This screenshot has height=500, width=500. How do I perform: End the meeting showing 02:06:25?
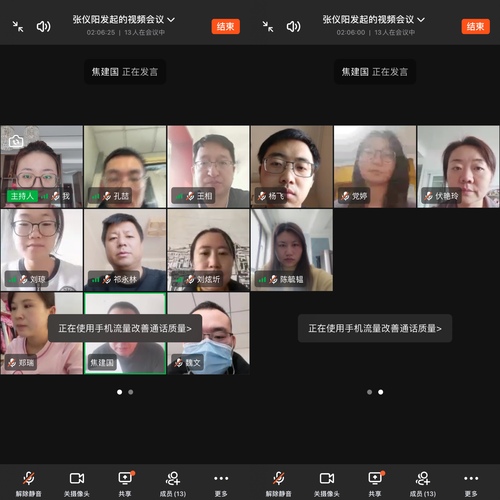(226, 26)
